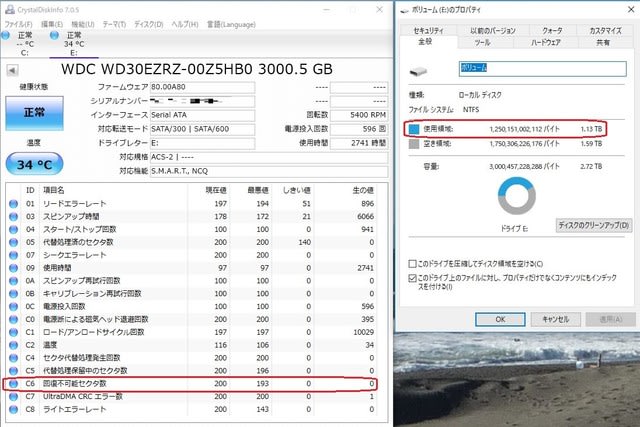Click the status orb for attribute C8
The height and width of the screenshot is (427, 640).
13,409
